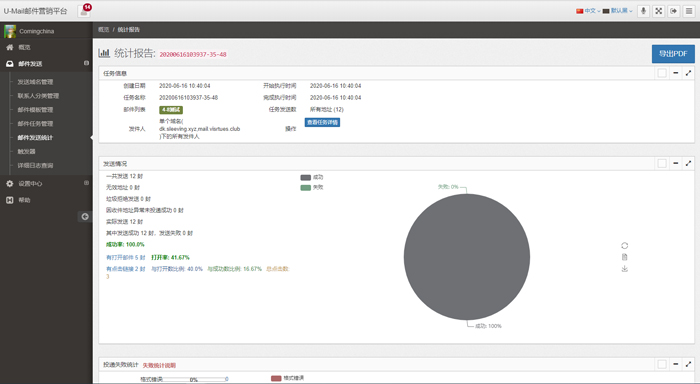Toggle 失败 legend series in pie chart

(x=312, y=188)
